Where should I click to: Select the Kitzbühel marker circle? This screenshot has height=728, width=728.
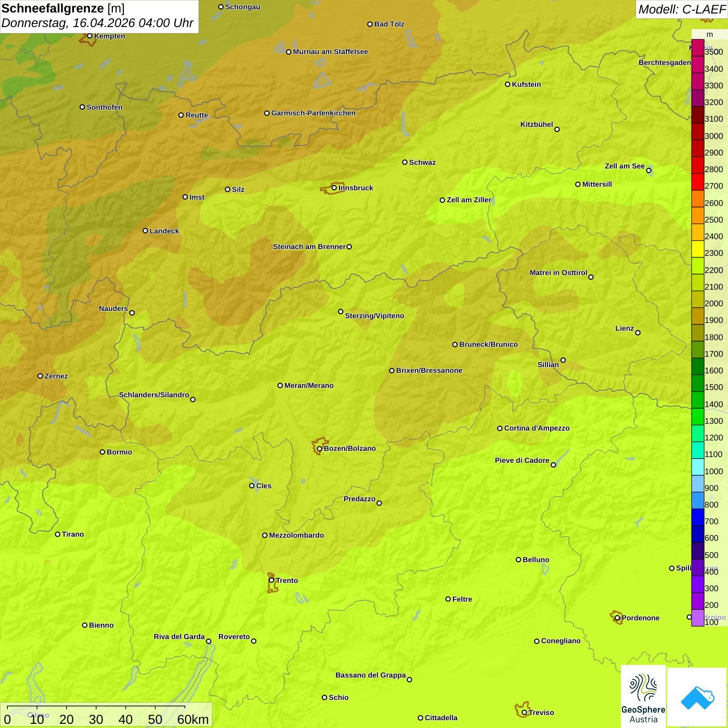pos(557,129)
